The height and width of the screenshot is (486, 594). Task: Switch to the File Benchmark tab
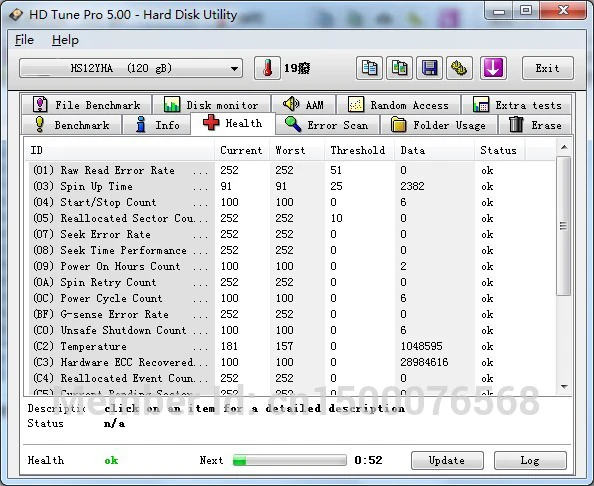click(x=87, y=105)
